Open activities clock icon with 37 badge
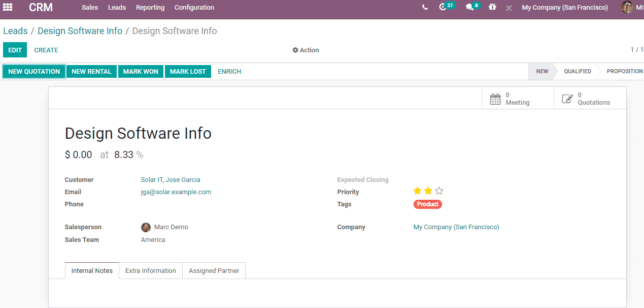Image resolution: width=644 pixels, height=308 pixels. tap(447, 7)
